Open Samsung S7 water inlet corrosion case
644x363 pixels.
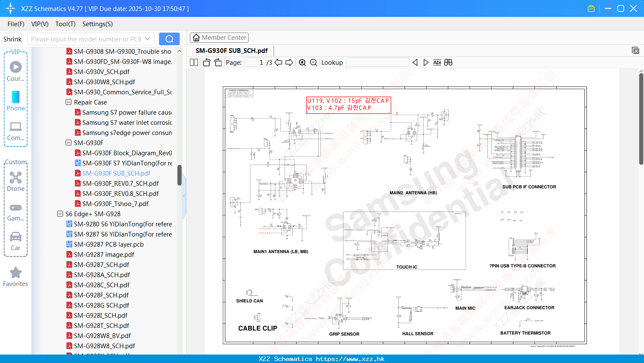123,122
